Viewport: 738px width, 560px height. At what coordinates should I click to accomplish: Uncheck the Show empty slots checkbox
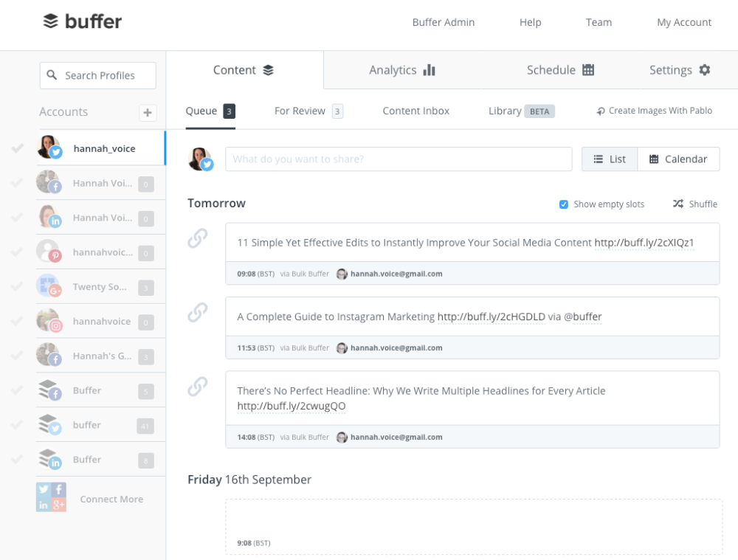tap(563, 204)
